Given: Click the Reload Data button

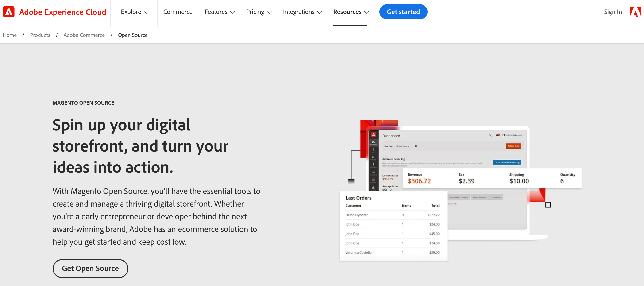Looking at the screenshot, I should (513, 146).
